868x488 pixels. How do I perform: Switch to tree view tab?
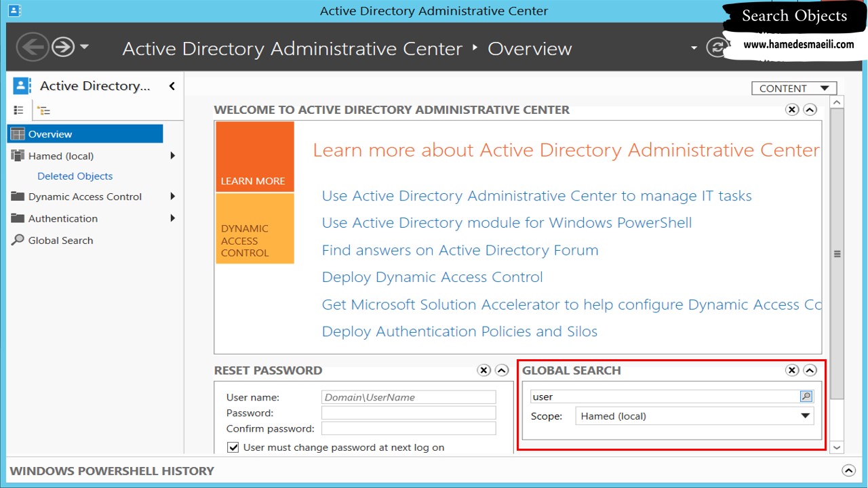click(43, 110)
